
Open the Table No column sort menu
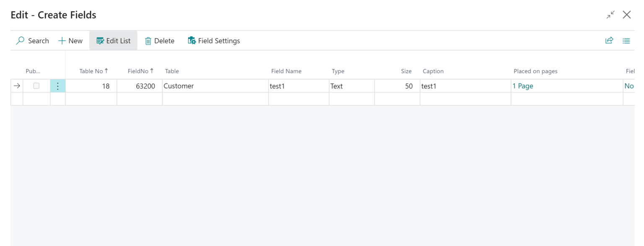tap(93, 71)
